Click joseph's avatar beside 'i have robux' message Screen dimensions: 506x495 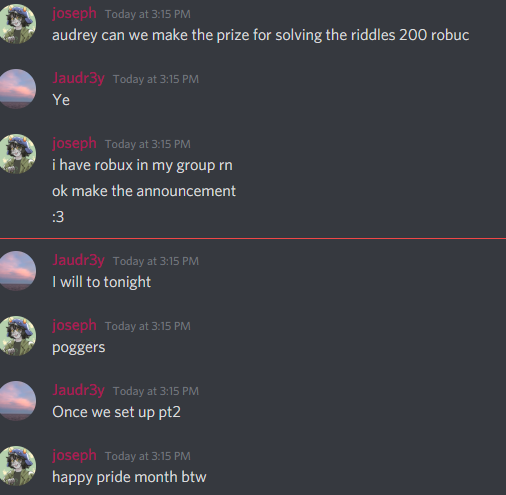click(x=17, y=154)
